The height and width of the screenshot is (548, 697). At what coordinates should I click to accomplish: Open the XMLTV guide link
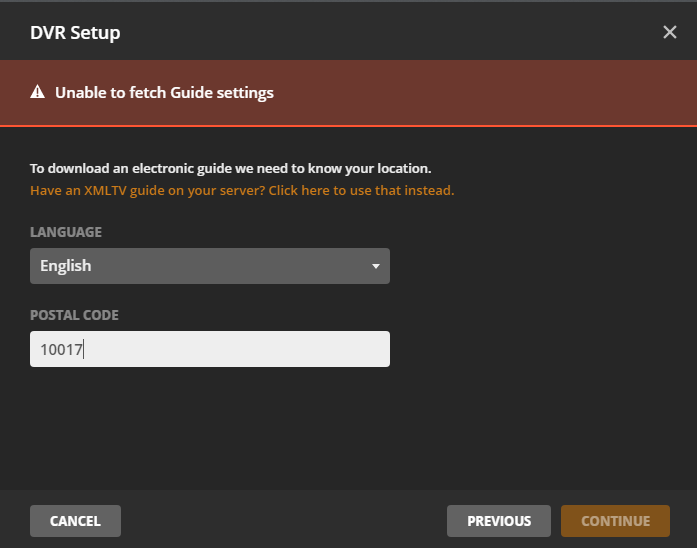tap(242, 190)
